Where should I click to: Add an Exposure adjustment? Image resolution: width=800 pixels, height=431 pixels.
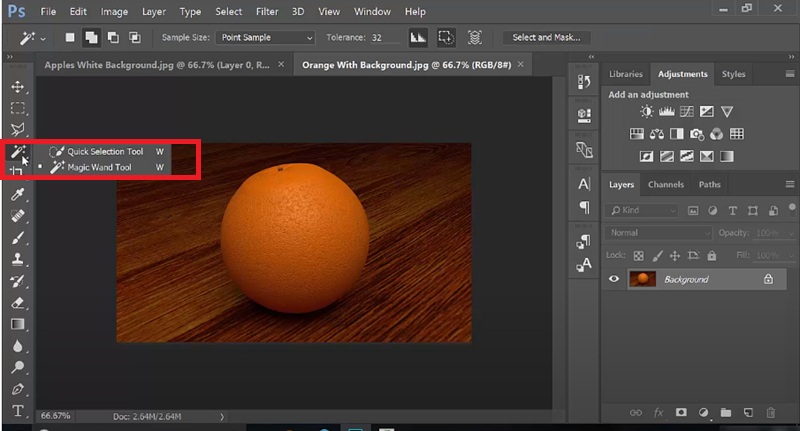(707, 112)
